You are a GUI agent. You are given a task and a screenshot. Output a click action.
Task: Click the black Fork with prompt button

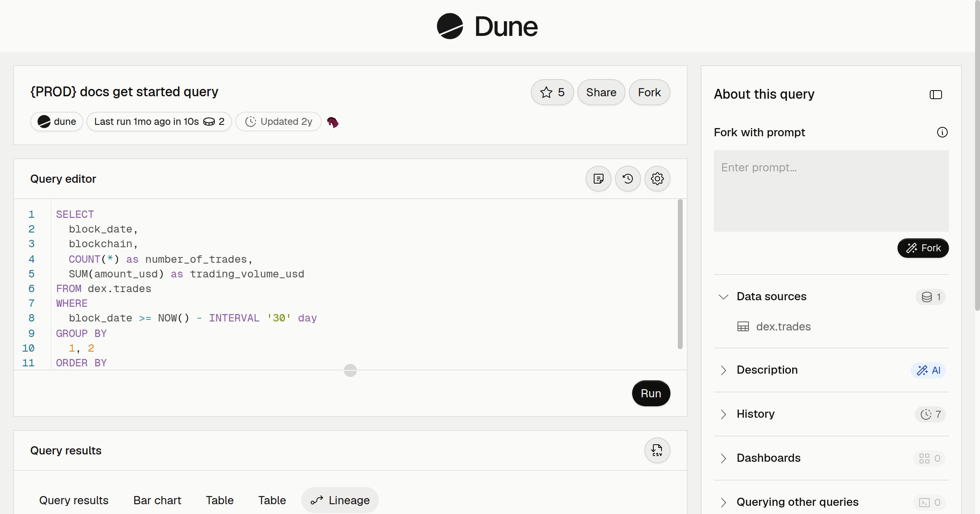[x=923, y=248]
